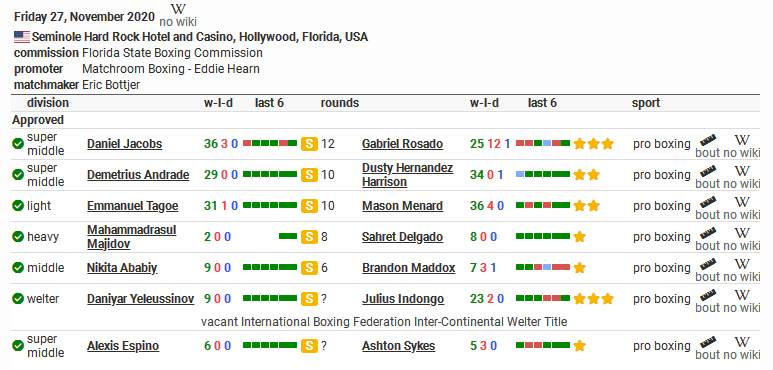This screenshot has width=773, height=370.
Task: Click approved checkmark for the heavy division bout
Action: click(x=18, y=237)
